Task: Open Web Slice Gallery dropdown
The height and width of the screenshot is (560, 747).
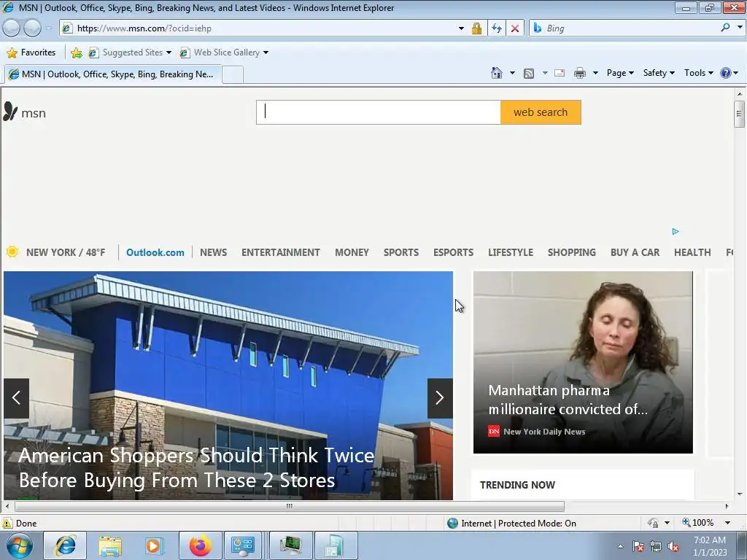Action: [x=225, y=52]
